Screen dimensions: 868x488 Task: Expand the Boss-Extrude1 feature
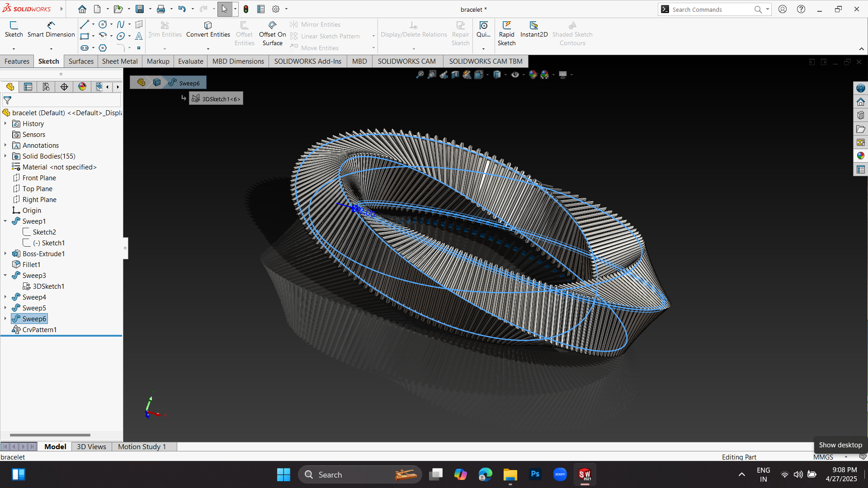click(5, 253)
